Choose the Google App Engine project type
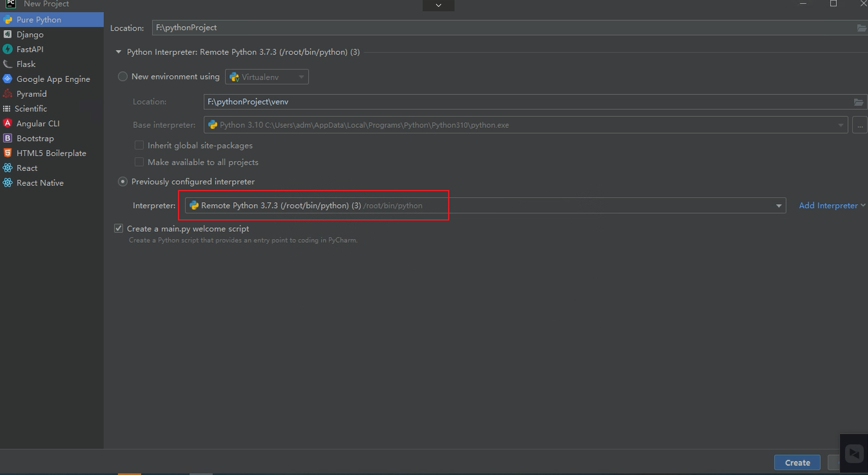Image resolution: width=868 pixels, height=475 pixels. (52, 79)
